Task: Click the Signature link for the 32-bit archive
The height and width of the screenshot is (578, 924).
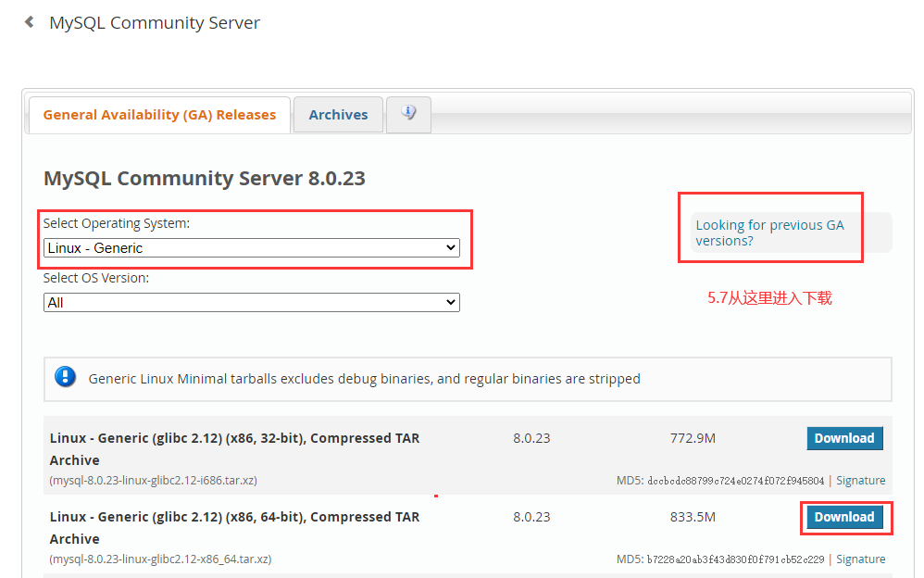Action: (861, 480)
